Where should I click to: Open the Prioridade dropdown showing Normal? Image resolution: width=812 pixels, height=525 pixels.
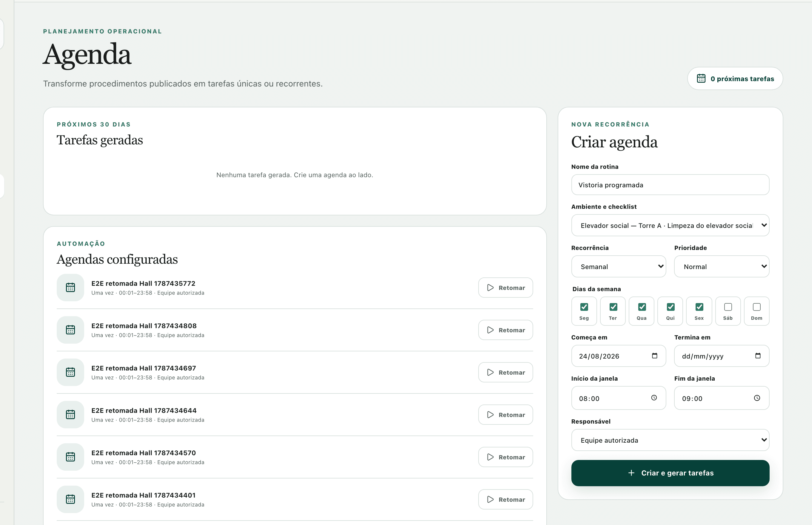click(x=722, y=266)
